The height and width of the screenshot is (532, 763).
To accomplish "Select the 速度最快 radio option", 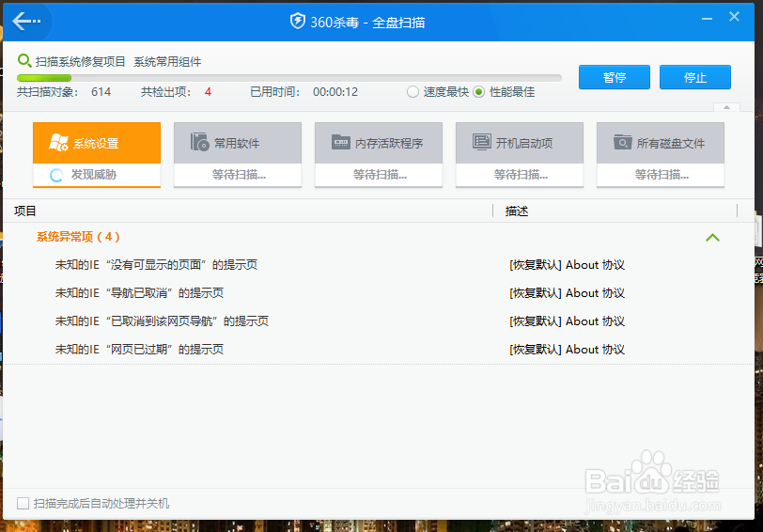I will tap(413, 91).
